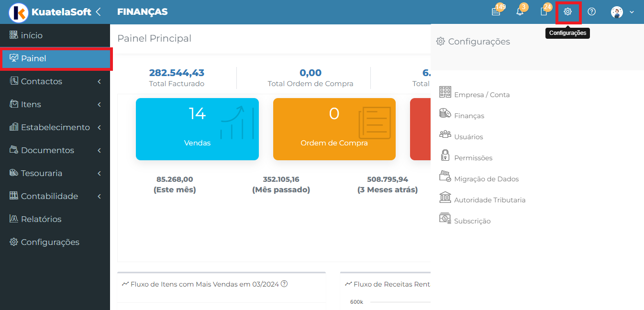Screen dimensions: 644x310
Task: Click the Empresa / Conta building icon
Action: (x=445, y=92)
